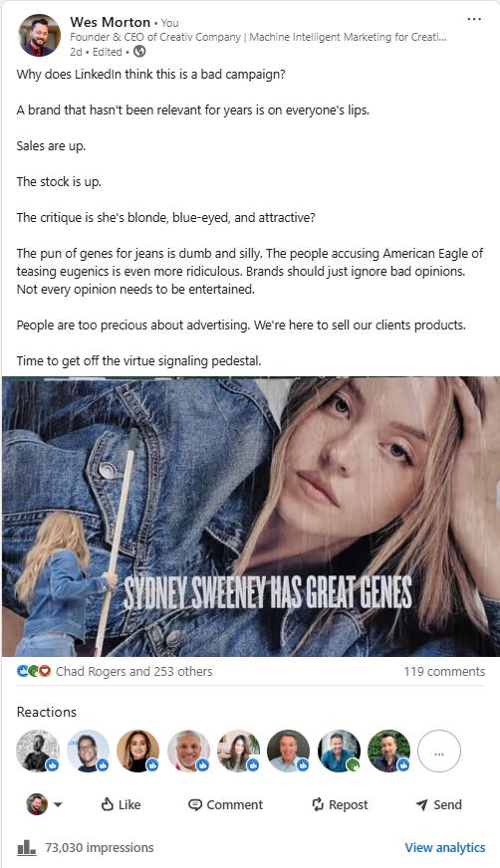Click the first reactor's avatar in Reactions
The image size is (500, 868).
[38, 752]
